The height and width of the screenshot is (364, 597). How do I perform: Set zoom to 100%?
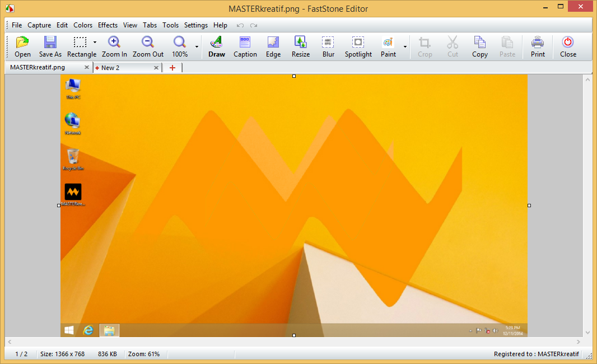click(180, 47)
